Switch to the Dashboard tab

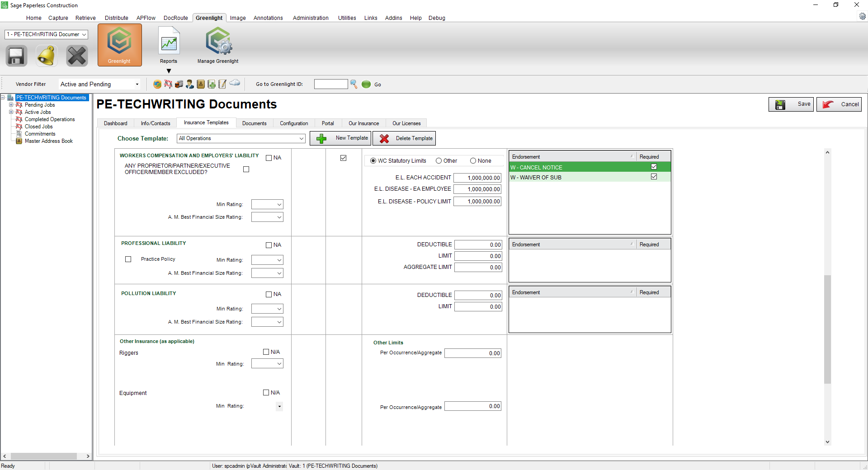(116, 123)
